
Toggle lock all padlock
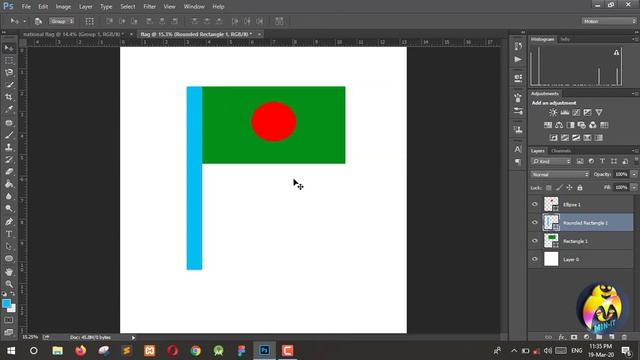580,188
